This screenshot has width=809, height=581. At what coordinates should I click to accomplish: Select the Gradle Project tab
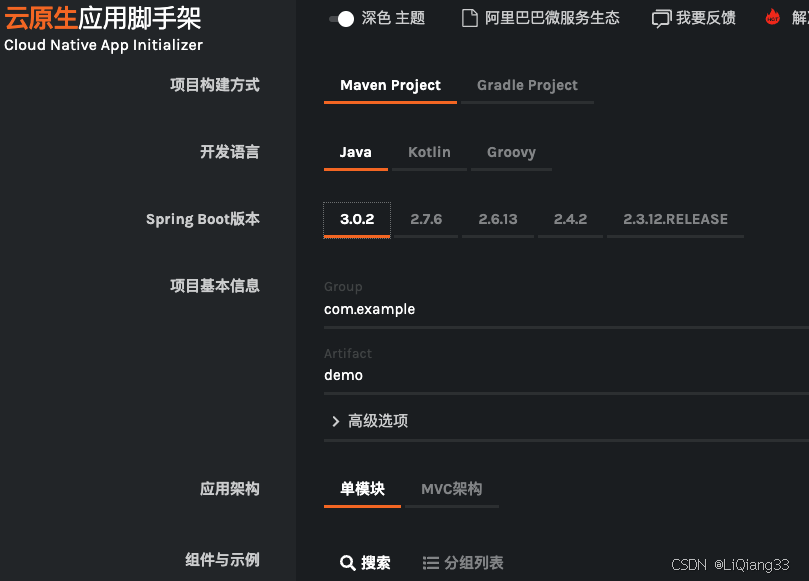pyautogui.click(x=527, y=86)
